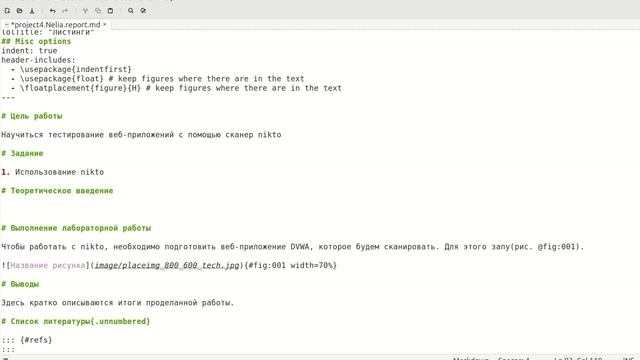Screen dimensions: 640x360
Task: Click the '# Цель работы' heading
Action: pyautogui.click(x=32, y=116)
